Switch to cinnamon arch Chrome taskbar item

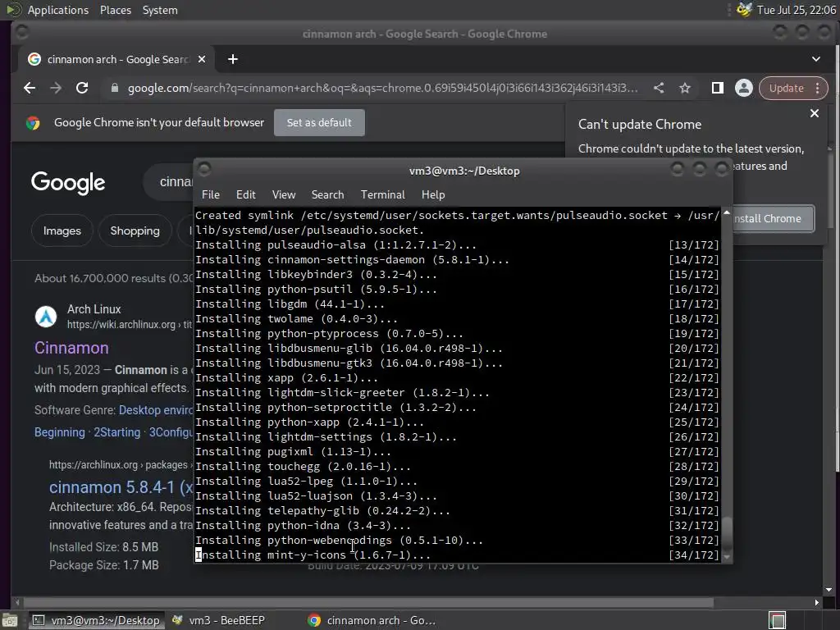(372, 620)
